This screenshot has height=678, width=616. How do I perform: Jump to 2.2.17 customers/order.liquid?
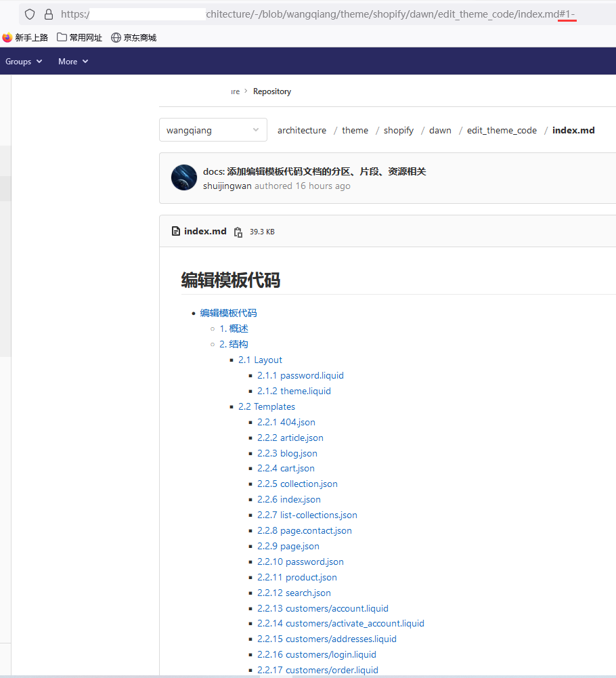pos(317,671)
